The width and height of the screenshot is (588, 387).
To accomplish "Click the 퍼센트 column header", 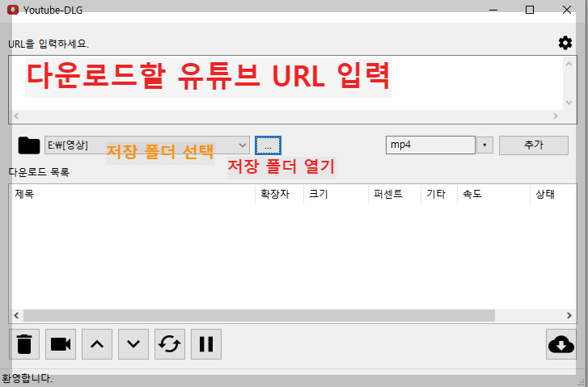I will (395, 194).
